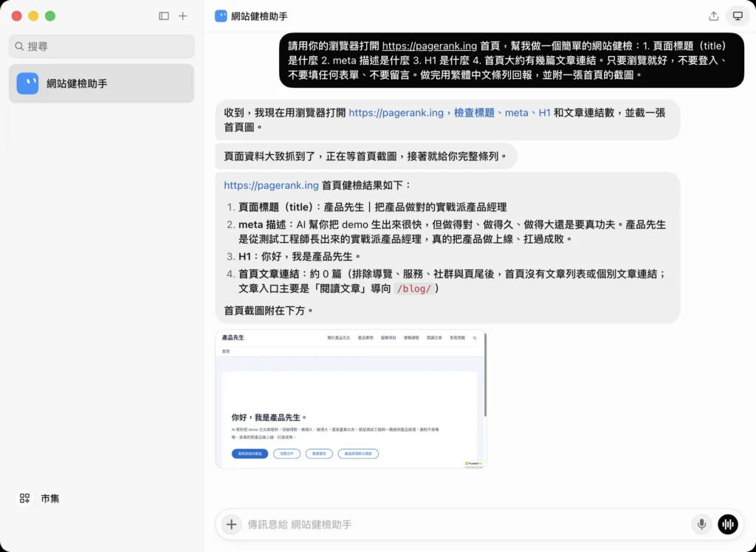Click the blue CTA button in the screenshot preview
756x552 pixels.
(x=250, y=454)
